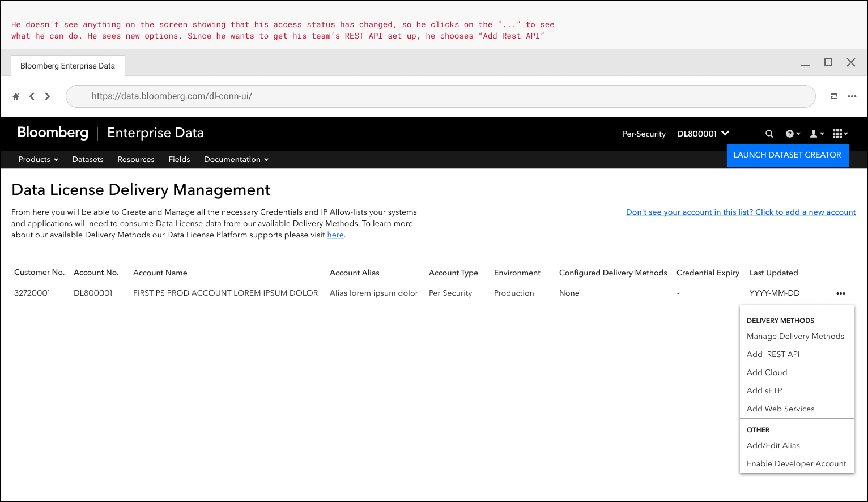Screen dimensions: 868x502
Task: Click the Configured Delivery Methods column header
Action: pos(613,273)
